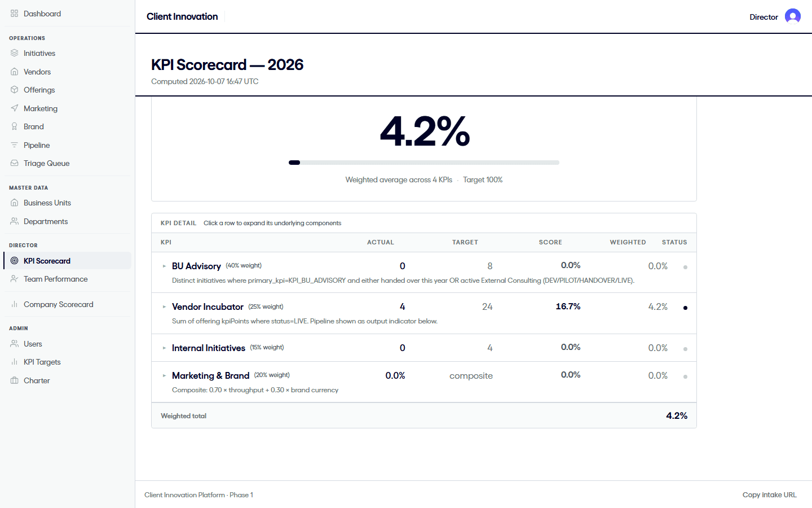
Task: Open the Team Performance page
Action: coord(67,279)
